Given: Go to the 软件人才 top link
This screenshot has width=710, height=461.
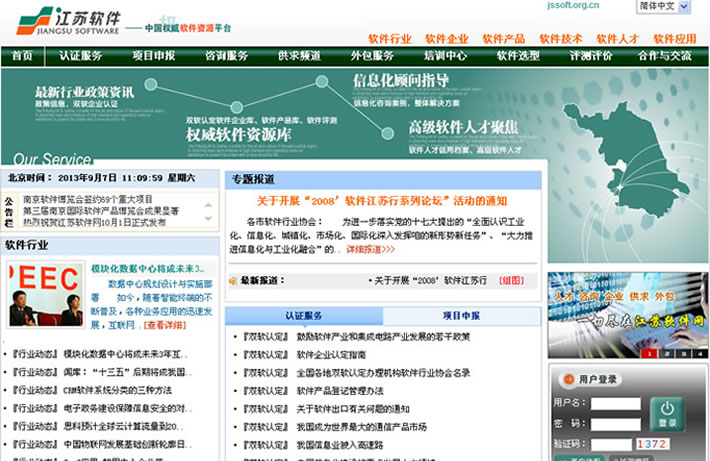Looking at the screenshot, I should tap(618, 39).
